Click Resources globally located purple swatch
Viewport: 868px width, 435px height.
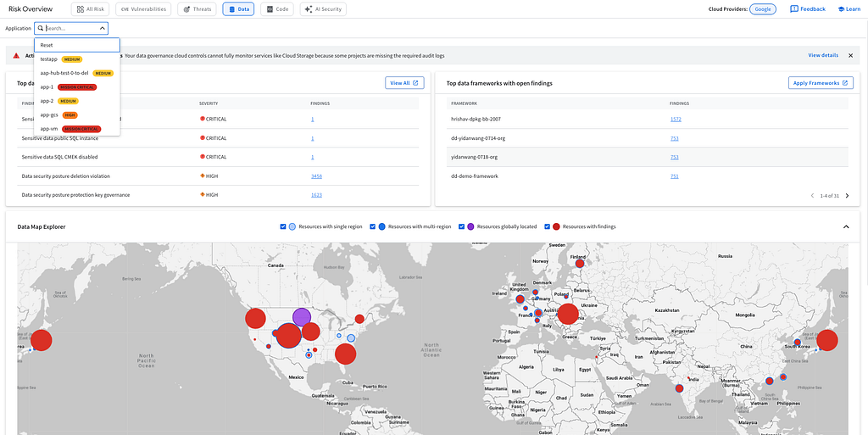tap(470, 226)
